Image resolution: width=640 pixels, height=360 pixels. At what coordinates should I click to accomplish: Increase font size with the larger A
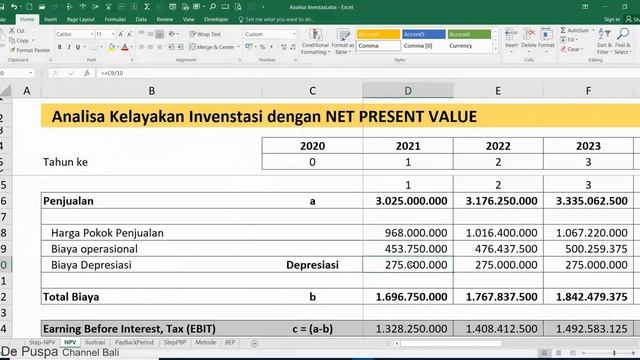pyautogui.click(x=121, y=34)
